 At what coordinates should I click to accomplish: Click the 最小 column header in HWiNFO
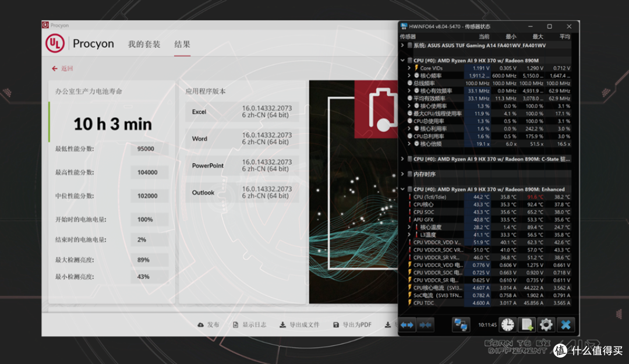click(511, 37)
